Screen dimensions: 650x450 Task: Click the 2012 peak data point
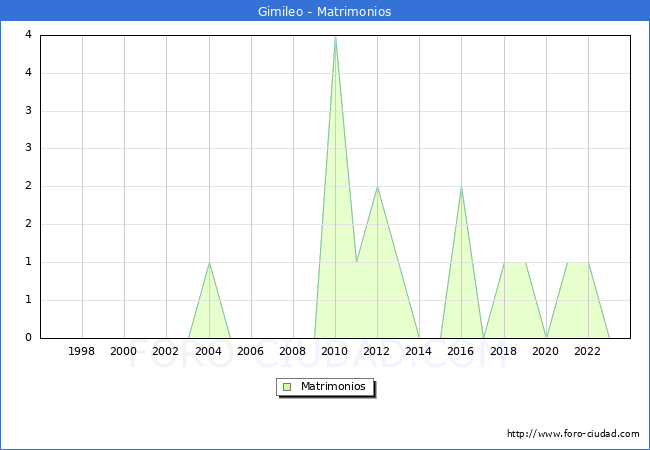coord(377,187)
